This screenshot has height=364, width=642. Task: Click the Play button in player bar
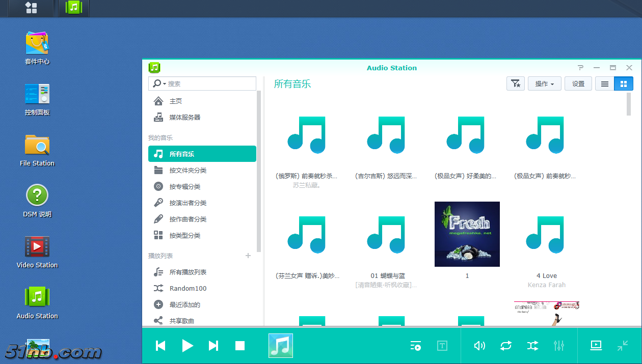(188, 346)
